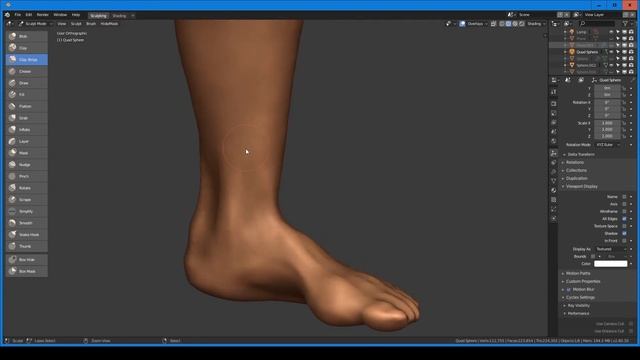Viewport: 640px width, 360px height.
Task: Expand the Performance subpanel
Action: click(x=578, y=313)
